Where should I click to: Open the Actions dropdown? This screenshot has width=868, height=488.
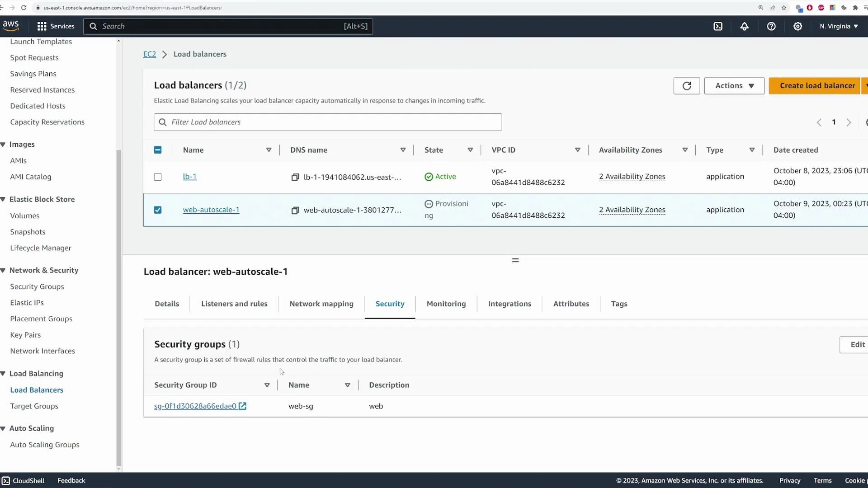[x=734, y=85]
